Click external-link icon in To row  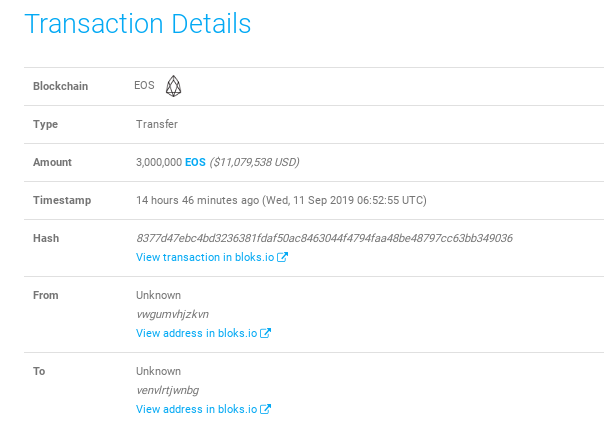coord(265,409)
